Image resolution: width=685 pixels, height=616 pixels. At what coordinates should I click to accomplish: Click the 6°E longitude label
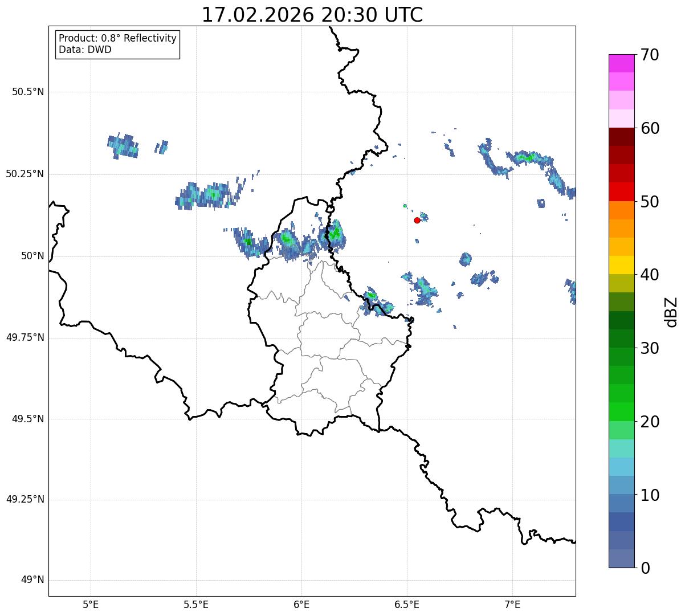point(301,604)
